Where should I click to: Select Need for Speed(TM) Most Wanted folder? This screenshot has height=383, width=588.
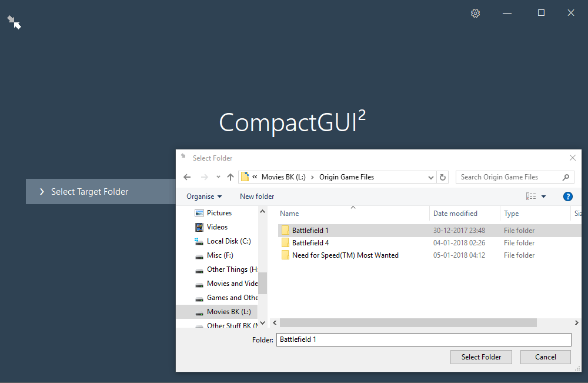[x=345, y=255]
